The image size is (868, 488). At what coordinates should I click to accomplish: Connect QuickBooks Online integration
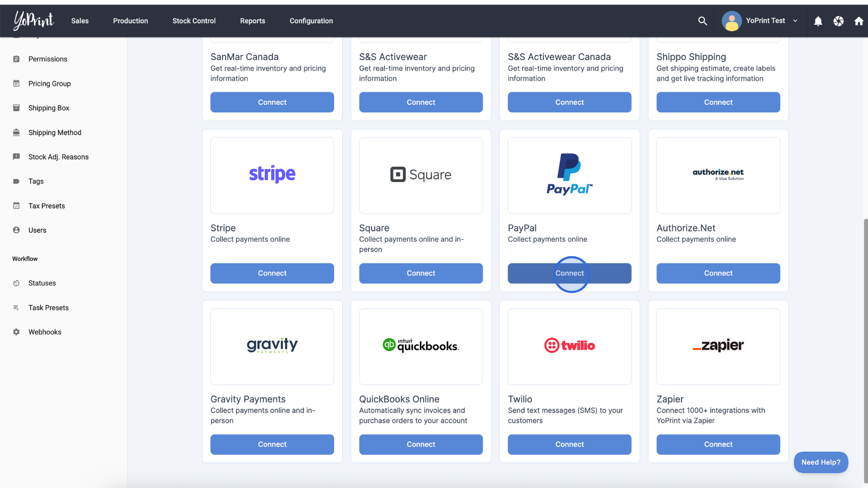click(421, 445)
